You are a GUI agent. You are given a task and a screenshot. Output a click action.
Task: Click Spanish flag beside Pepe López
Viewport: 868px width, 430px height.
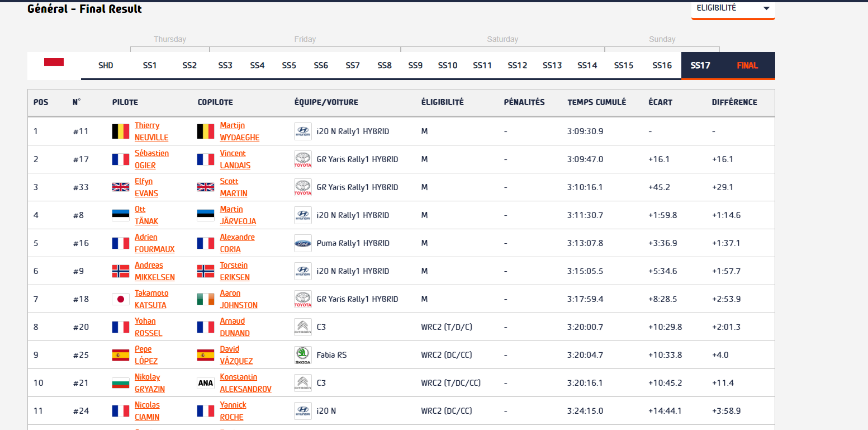click(121, 355)
